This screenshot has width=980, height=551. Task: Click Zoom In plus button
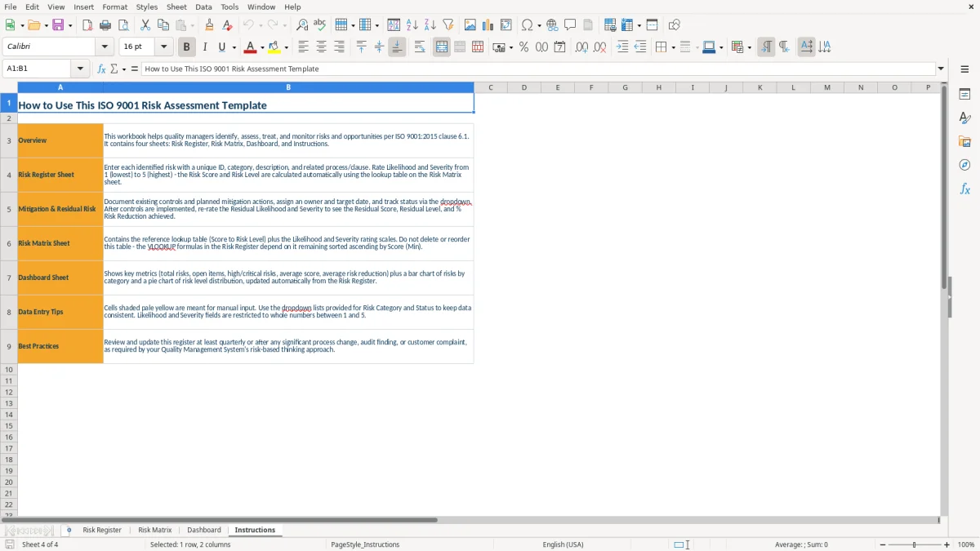pyautogui.click(x=947, y=544)
